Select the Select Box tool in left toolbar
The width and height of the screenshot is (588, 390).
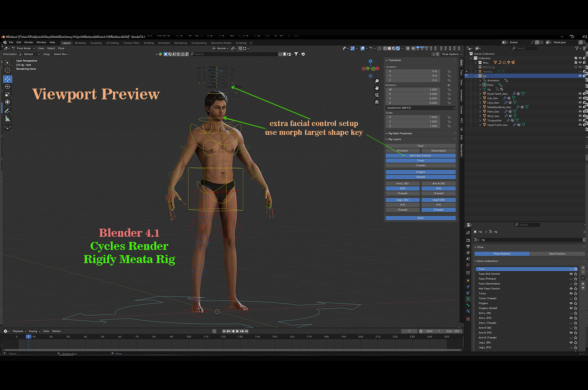click(x=7, y=63)
